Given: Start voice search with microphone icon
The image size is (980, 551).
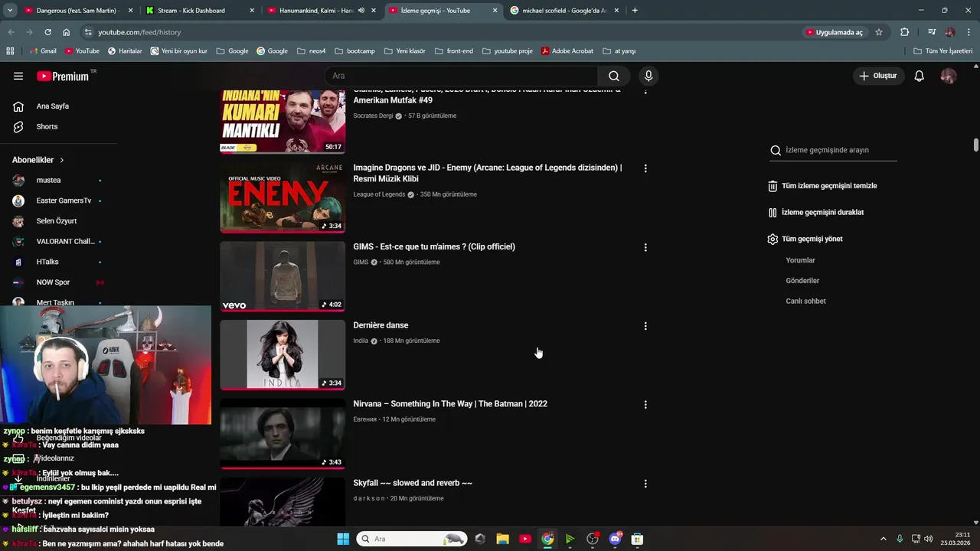Looking at the screenshot, I should click(x=648, y=76).
